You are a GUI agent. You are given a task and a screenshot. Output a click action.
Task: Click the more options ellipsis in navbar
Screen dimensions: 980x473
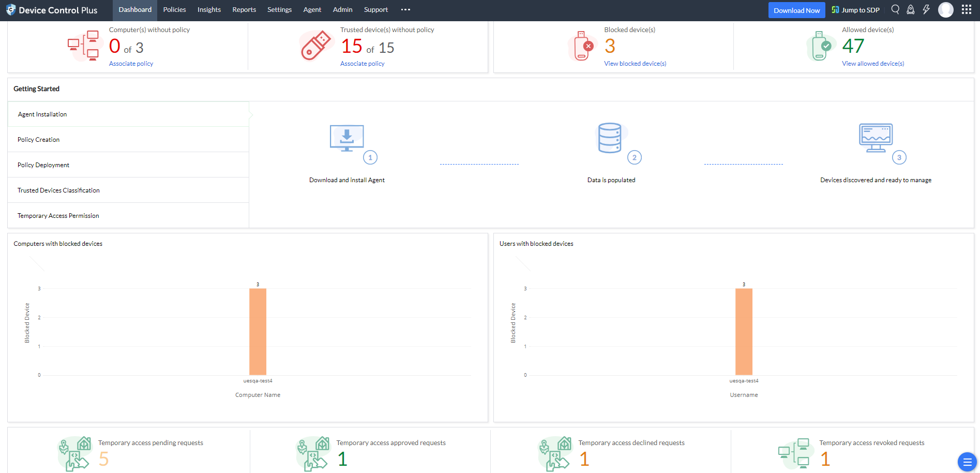405,10
